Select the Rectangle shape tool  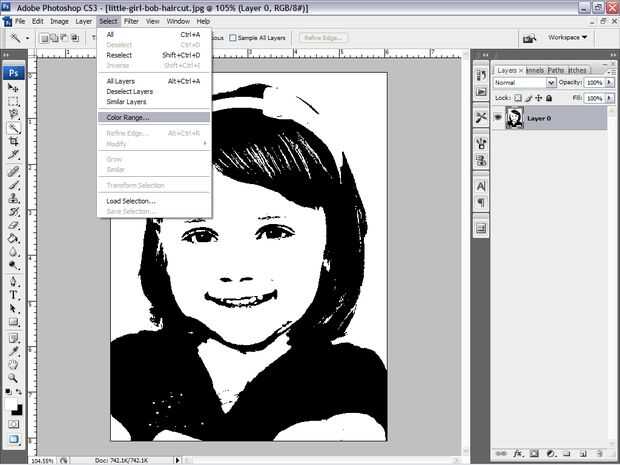click(x=13, y=322)
